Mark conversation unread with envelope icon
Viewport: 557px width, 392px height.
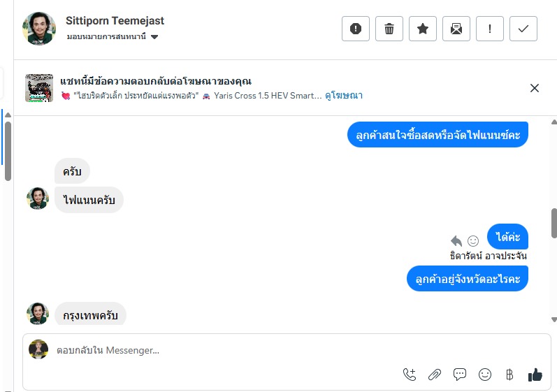(x=456, y=29)
